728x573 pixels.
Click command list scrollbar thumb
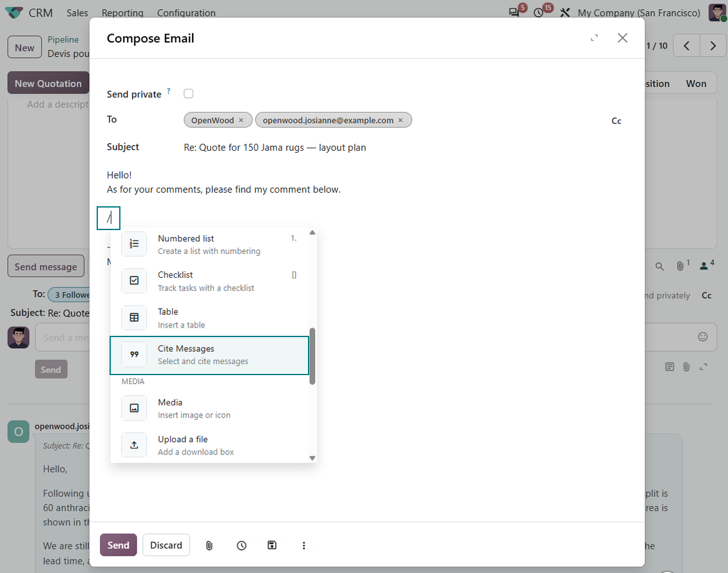[x=312, y=356]
